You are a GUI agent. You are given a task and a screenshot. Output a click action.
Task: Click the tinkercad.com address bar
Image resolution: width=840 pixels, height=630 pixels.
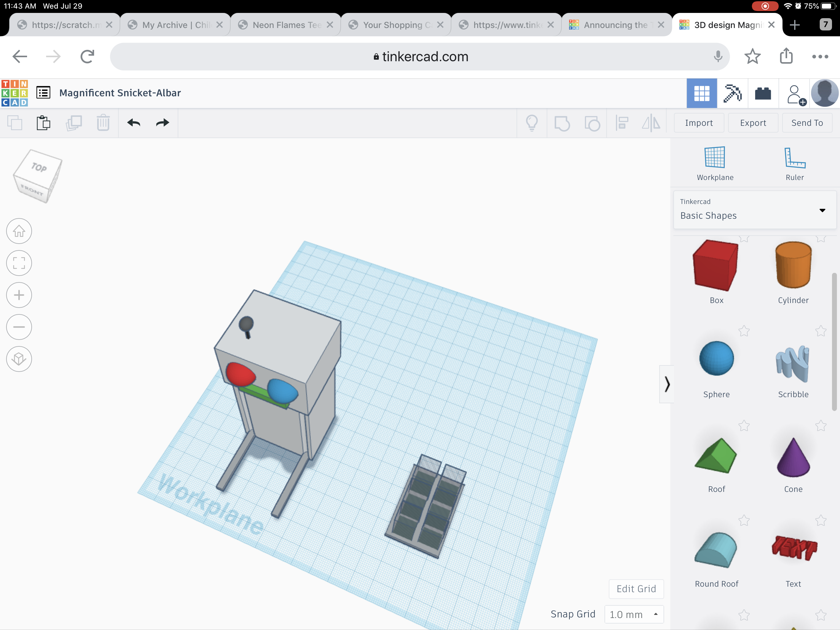point(420,57)
